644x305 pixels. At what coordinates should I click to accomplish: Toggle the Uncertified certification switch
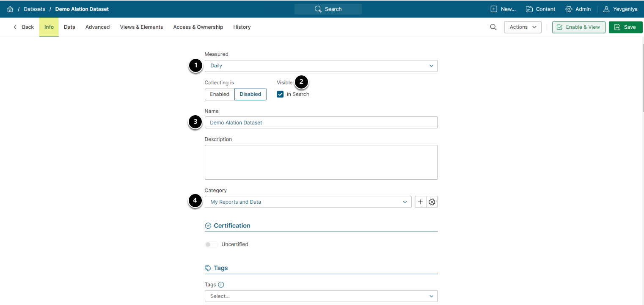tap(211, 244)
